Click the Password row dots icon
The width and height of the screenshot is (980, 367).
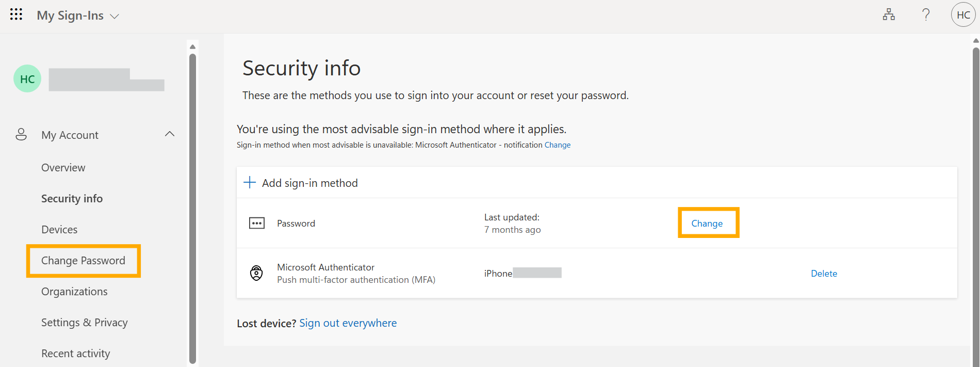pos(257,223)
